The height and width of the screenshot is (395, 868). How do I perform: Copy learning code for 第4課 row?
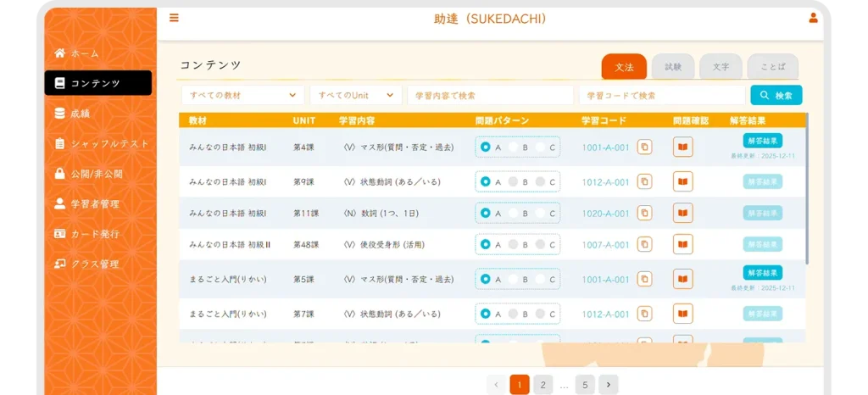click(x=644, y=147)
